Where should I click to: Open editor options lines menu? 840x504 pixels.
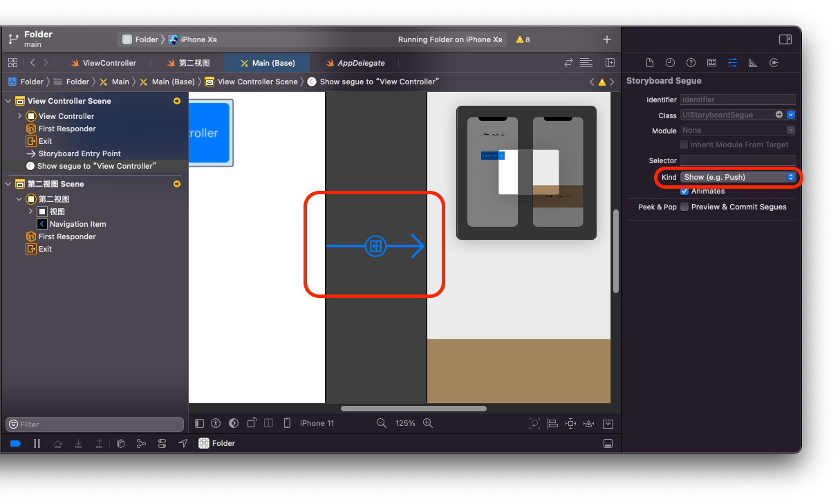[x=586, y=62]
